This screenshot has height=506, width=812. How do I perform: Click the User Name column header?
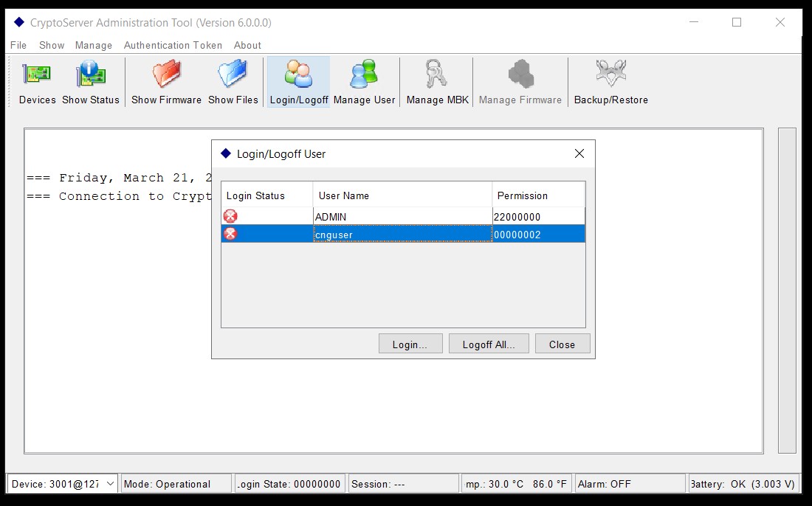[402, 195]
